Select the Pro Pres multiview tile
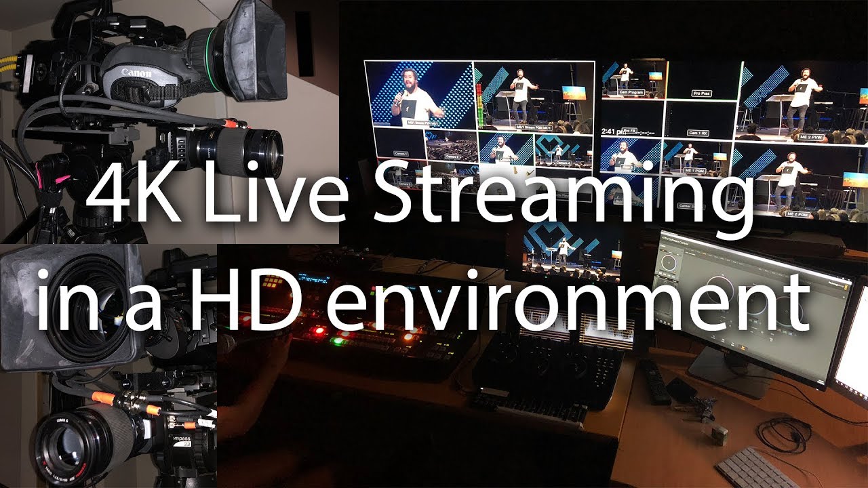This screenshot has height=488, width=868. (703, 81)
